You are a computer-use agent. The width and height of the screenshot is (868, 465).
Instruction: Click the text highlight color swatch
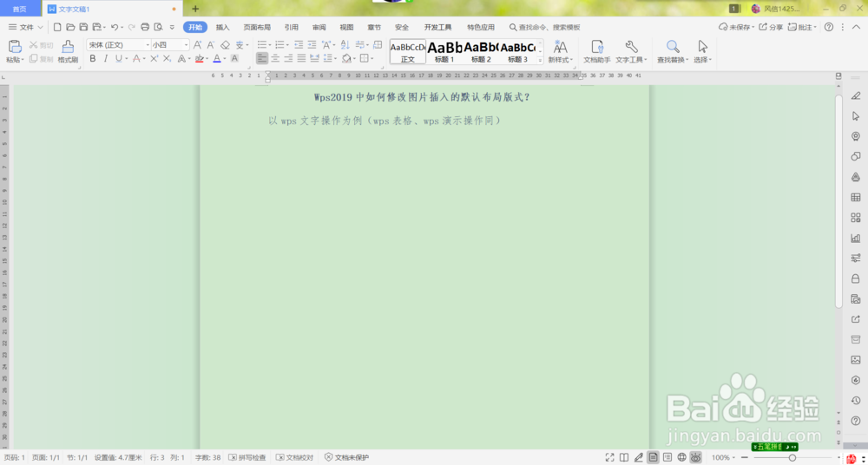point(200,59)
